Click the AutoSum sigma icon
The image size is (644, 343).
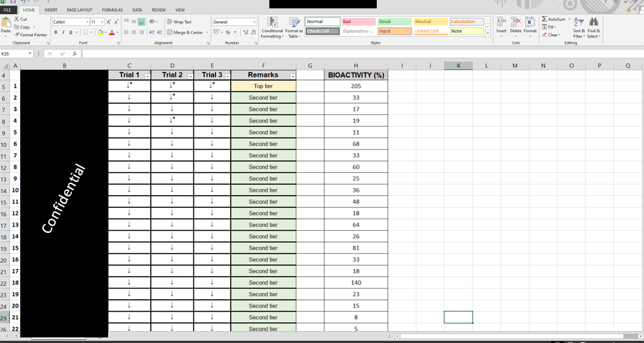544,20
